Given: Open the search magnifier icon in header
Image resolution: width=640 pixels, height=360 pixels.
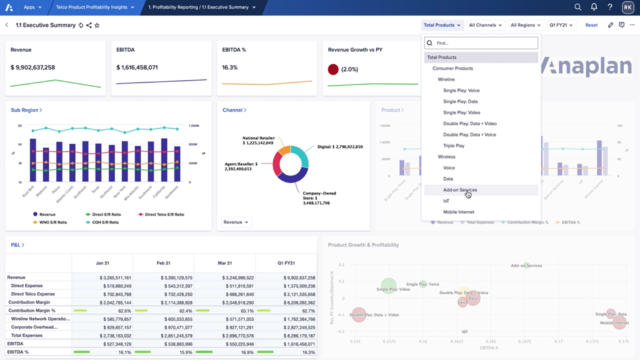Looking at the screenshot, I should coord(578,7).
